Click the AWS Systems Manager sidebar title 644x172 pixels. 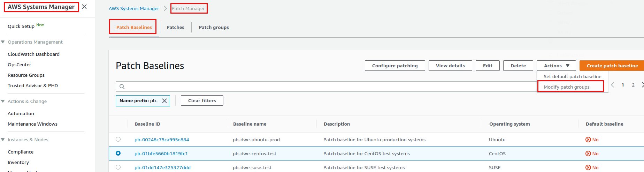pyautogui.click(x=41, y=7)
